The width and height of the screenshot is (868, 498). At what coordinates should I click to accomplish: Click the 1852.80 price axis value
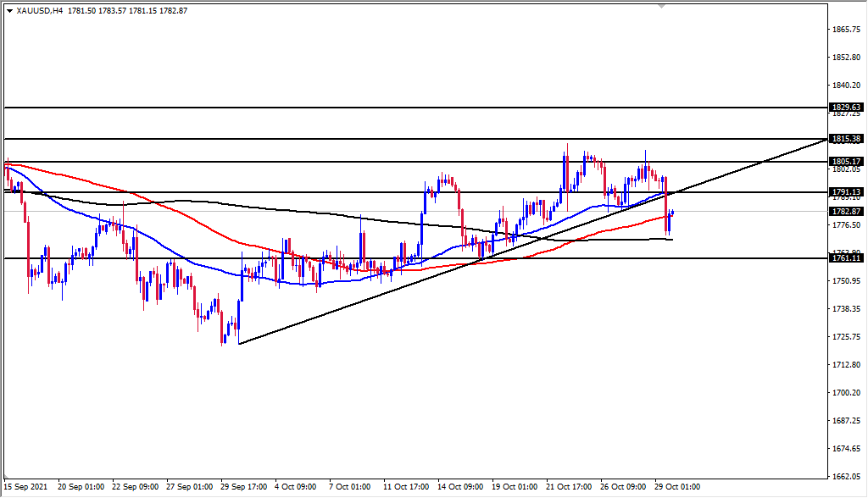click(847, 57)
